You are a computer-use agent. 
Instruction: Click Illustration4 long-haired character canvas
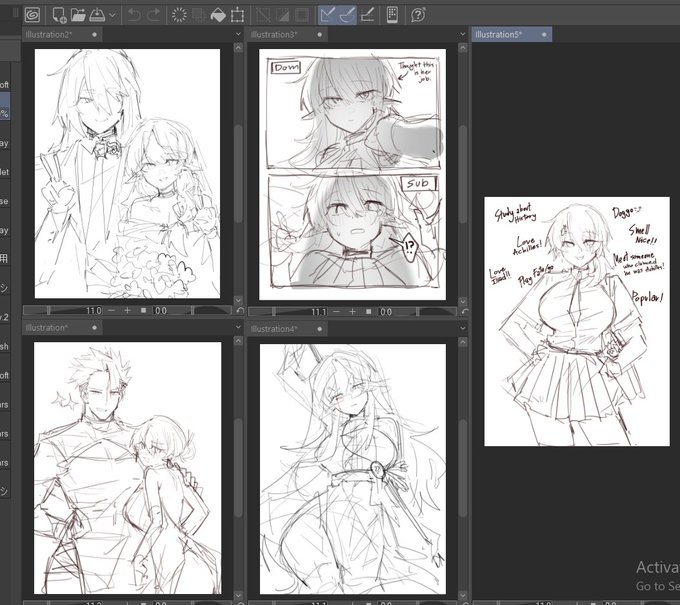pos(353,469)
